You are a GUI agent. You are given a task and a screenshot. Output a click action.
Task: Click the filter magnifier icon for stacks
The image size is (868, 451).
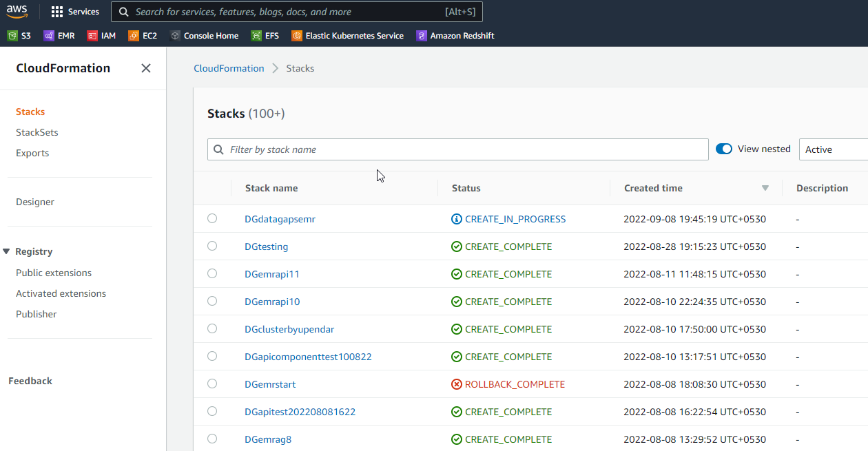click(x=219, y=149)
